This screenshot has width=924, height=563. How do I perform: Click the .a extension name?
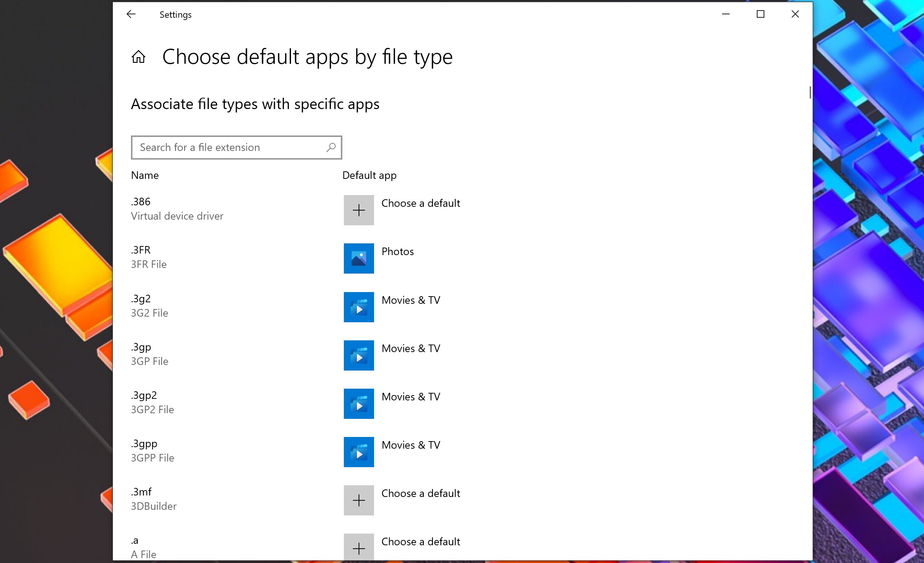(x=135, y=541)
